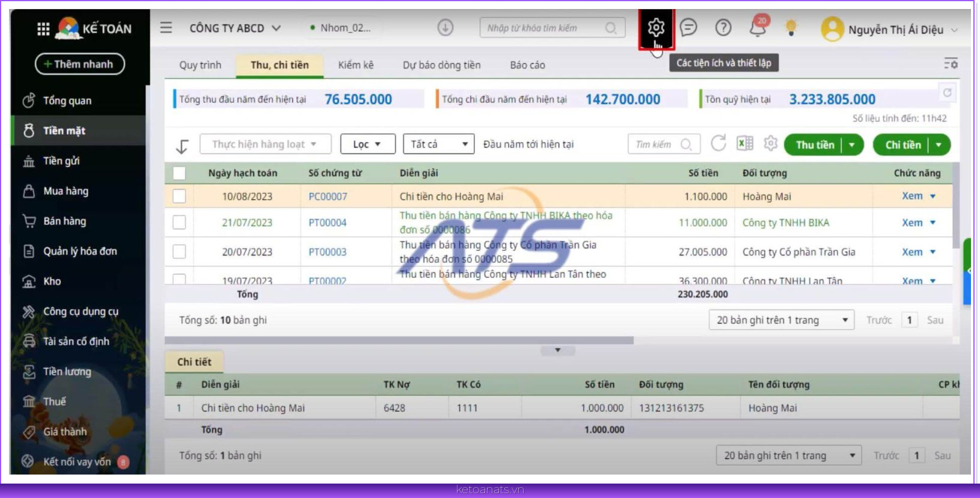Open the Thực hiện hàng loạt dropdown
This screenshot has height=498, width=980.
pos(266,144)
